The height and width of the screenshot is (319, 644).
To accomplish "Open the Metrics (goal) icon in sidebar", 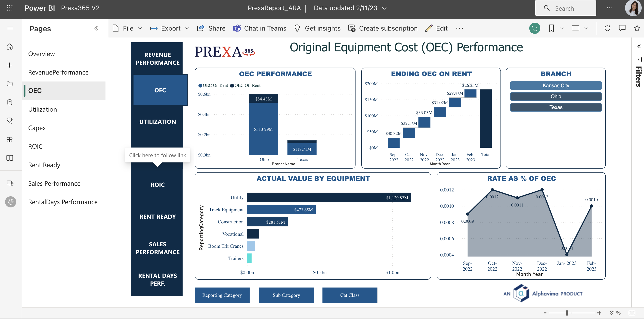I will click(x=10, y=121).
